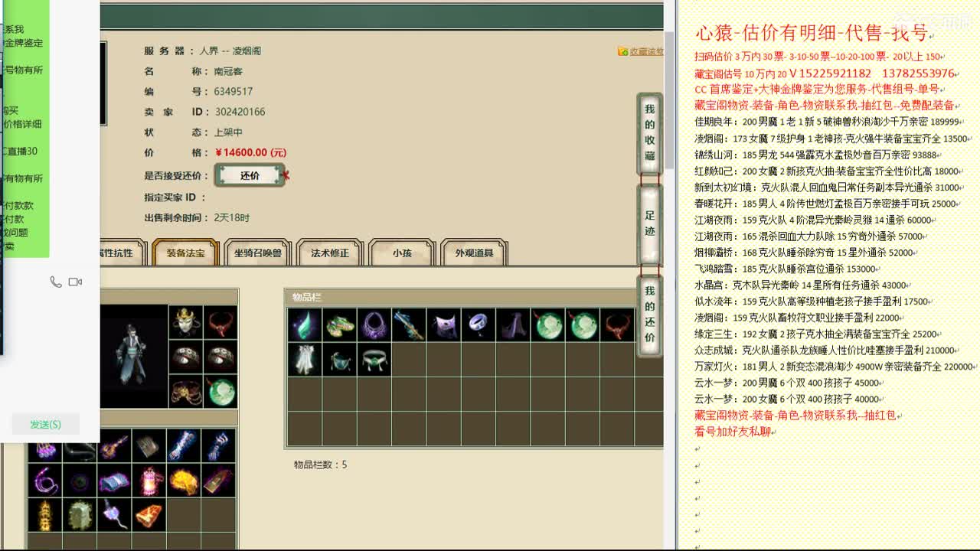Select the golden mask in equipped slots
This screenshot has height=551, width=980.
pos(185,322)
